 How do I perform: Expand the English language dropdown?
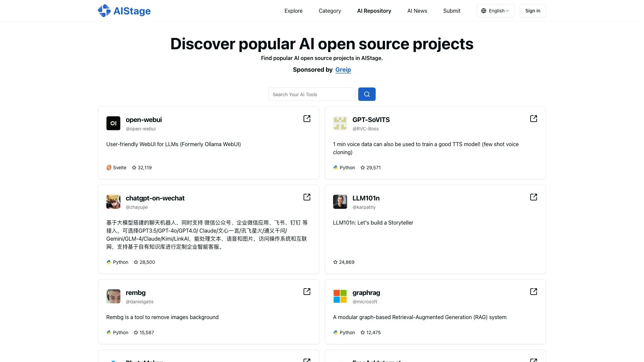pyautogui.click(x=495, y=11)
